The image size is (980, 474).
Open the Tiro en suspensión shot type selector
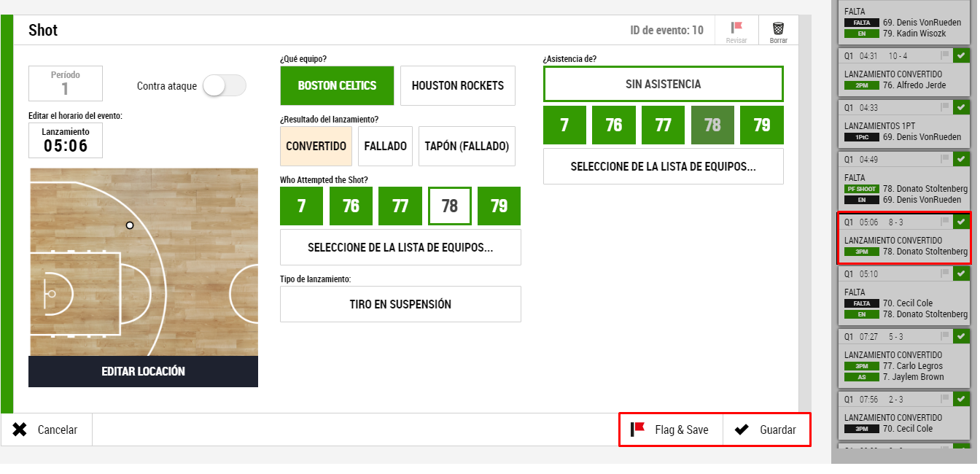pyautogui.click(x=400, y=304)
